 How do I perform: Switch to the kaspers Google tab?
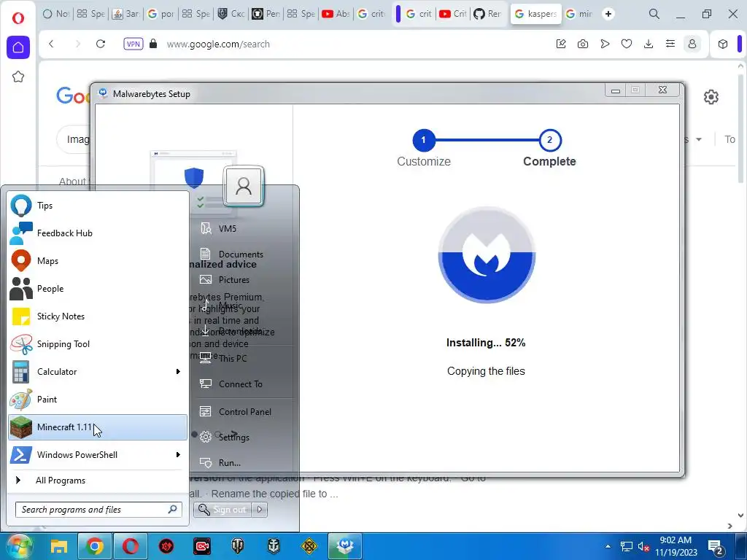pos(535,14)
